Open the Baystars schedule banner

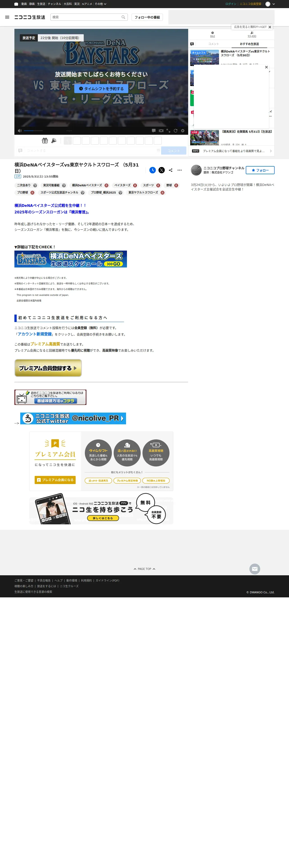pyautogui.click(x=71, y=259)
